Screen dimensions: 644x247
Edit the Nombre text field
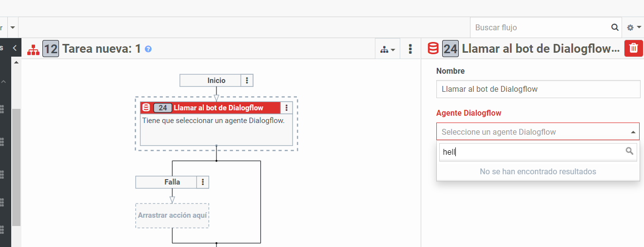[x=538, y=89]
